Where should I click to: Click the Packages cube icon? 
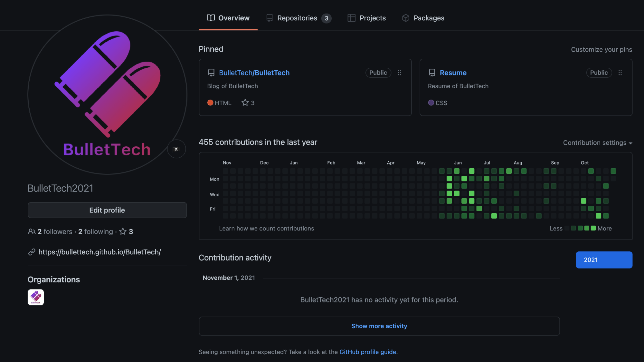(x=406, y=18)
